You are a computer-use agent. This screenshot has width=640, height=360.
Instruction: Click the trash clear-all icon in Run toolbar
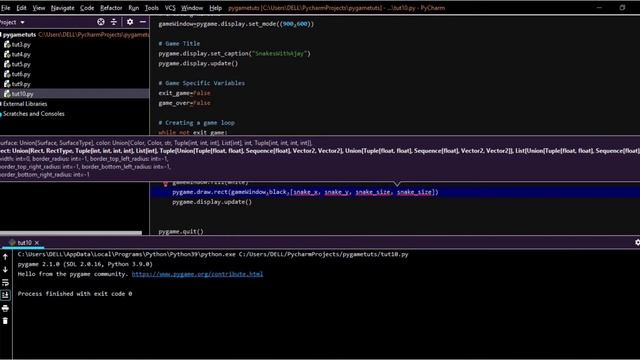[x=5, y=321]
